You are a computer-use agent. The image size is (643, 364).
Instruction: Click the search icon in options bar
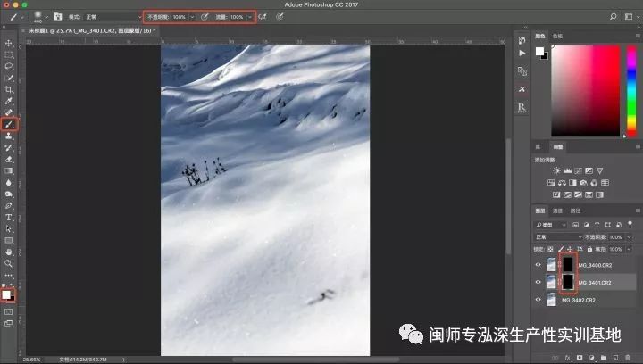[x=613, y=17]
